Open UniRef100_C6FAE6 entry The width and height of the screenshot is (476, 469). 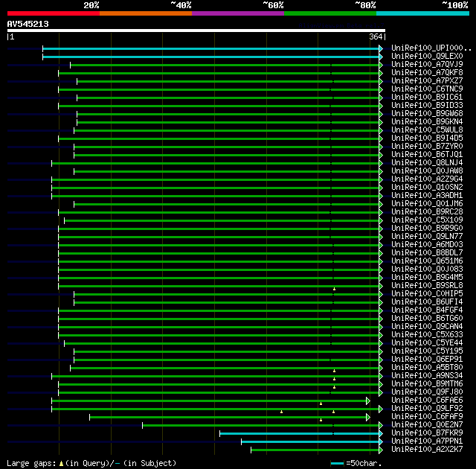click(x=427, y=401)
